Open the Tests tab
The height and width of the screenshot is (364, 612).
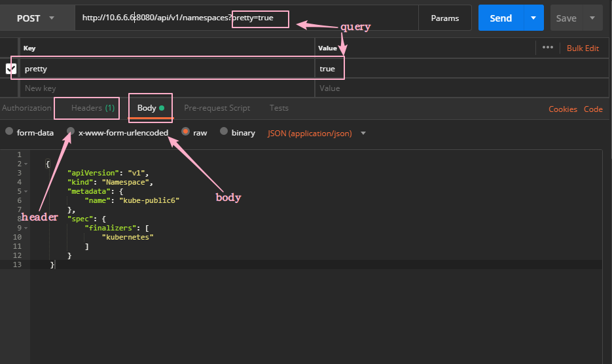pyautogui.click(x=279, y=108)
